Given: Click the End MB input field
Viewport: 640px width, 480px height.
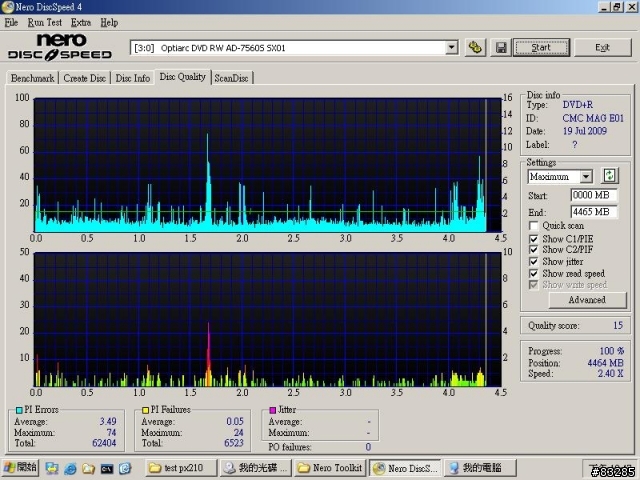Looking at the screenshot, I should (593, 212).
